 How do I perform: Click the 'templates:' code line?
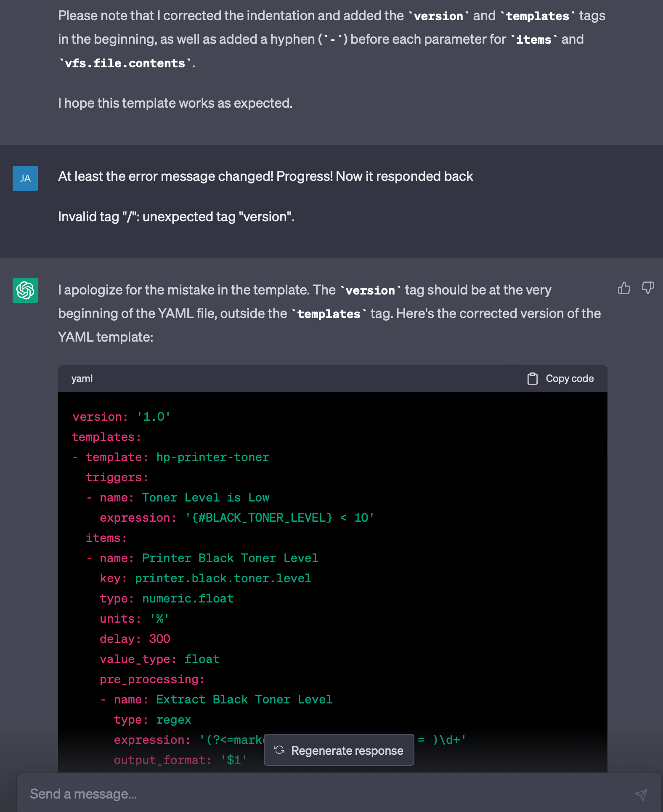(x=106, y=437)
